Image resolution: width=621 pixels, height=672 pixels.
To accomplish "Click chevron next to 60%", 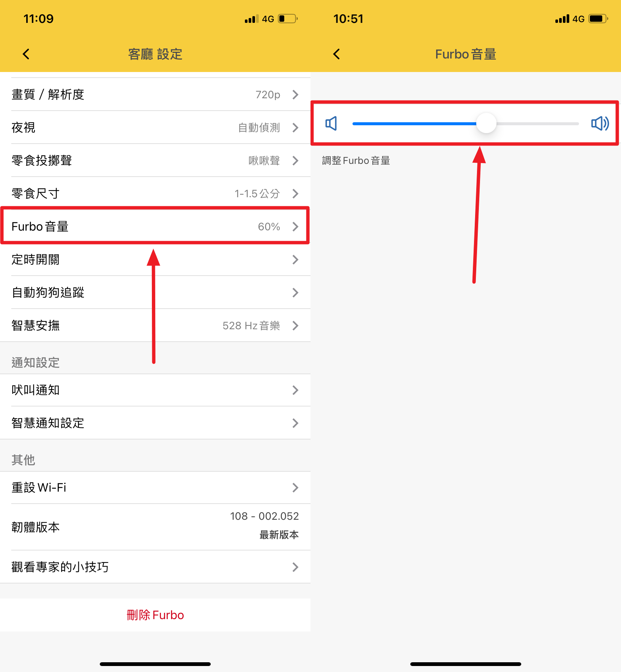I will pyautogui.click(x=295, y=226).
